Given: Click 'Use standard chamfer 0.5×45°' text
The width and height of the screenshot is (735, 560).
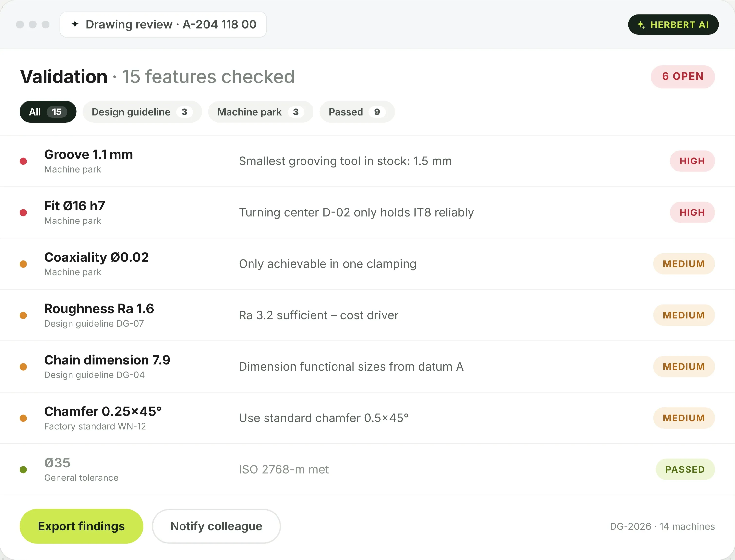Looking at the screenshot, I should (324, 418).
